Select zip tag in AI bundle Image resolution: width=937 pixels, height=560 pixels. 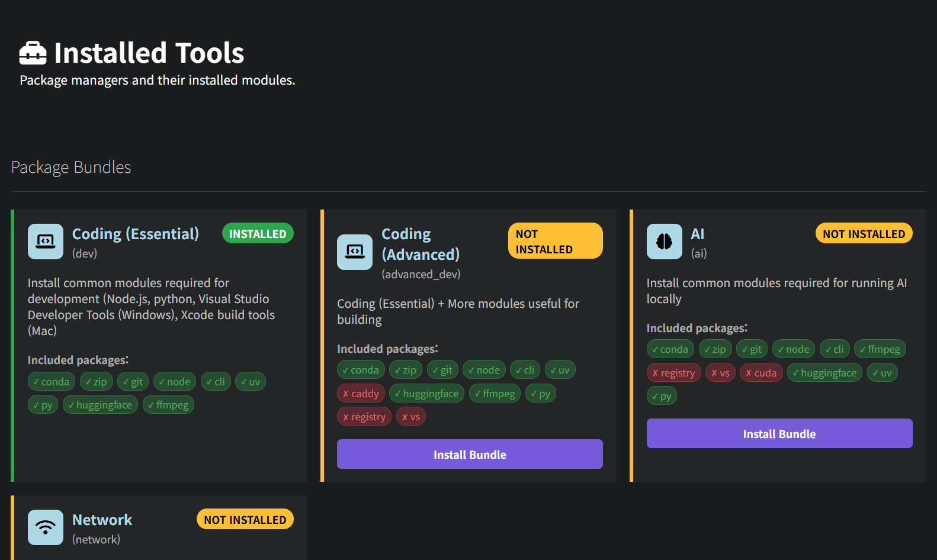(715, 349)
